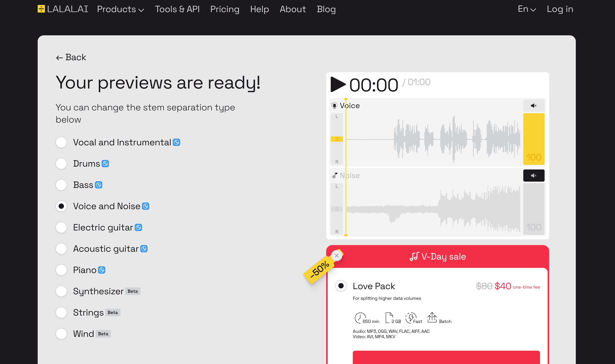
Task: Click the preview icon beside Electric guitar
Action: pyautogui.click(x=138, y=227)
